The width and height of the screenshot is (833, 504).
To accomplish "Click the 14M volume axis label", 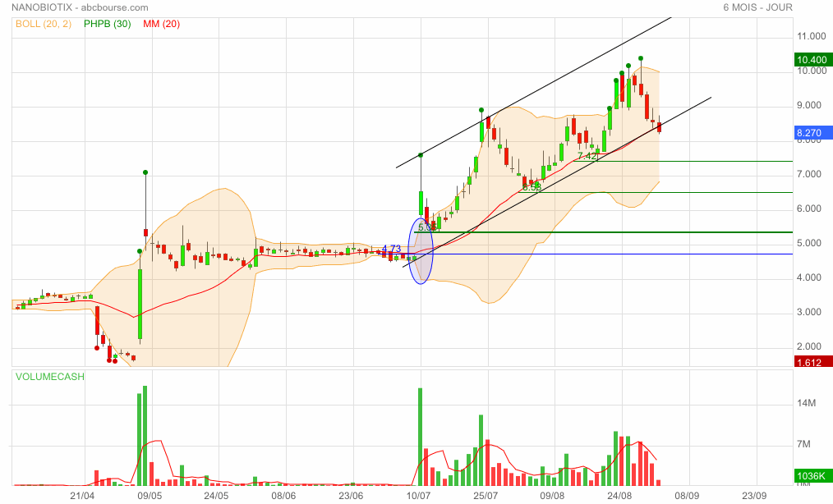I will (807, 404).
